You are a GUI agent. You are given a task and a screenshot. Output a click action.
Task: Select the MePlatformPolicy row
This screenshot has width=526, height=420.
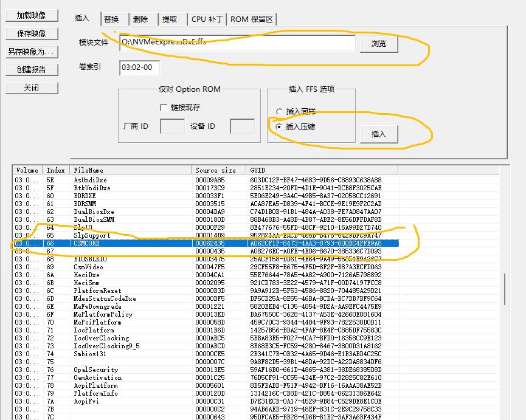206,314
